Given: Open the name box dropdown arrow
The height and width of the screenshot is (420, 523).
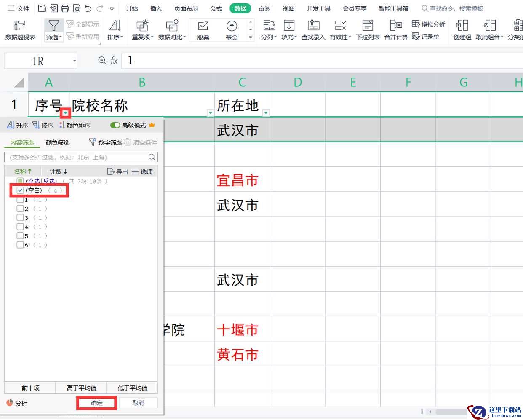Looking at the screenshot, I should click(x=75, y=61).
